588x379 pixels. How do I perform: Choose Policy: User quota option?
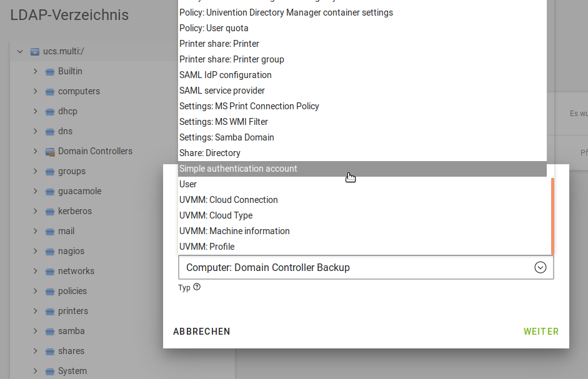click(x=362, y=28)
